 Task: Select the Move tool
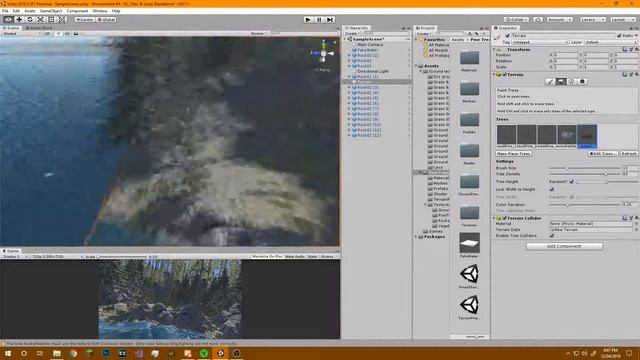19,20
